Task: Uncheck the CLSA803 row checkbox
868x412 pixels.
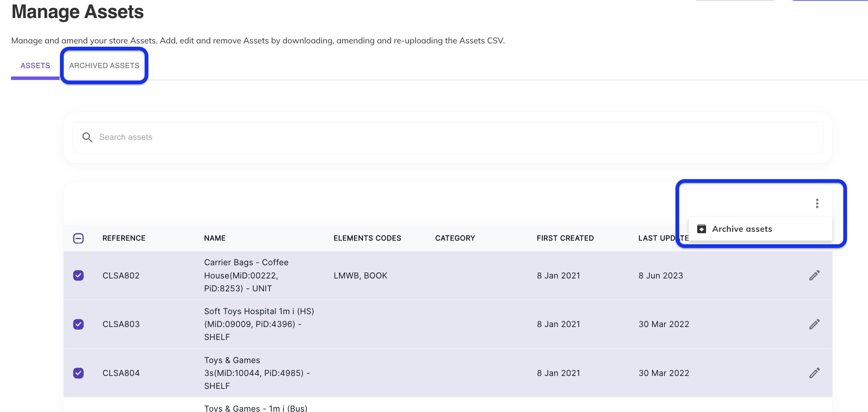Action: pos(78,324)
